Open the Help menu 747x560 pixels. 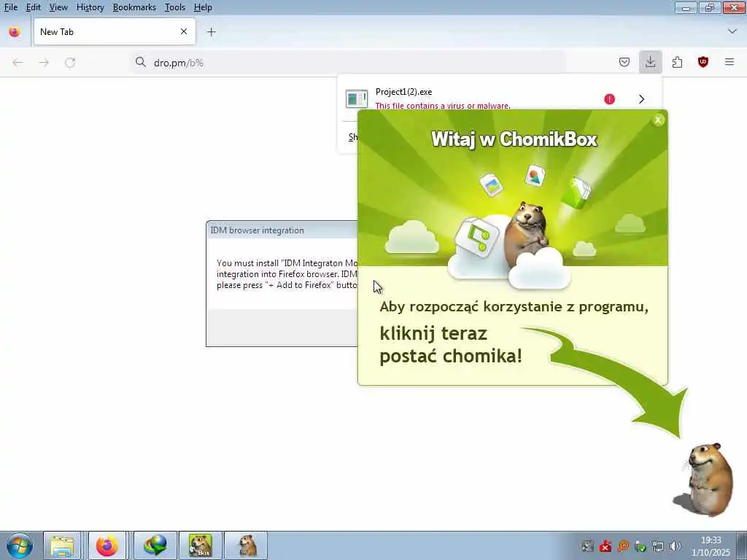(x=203, y=7)
